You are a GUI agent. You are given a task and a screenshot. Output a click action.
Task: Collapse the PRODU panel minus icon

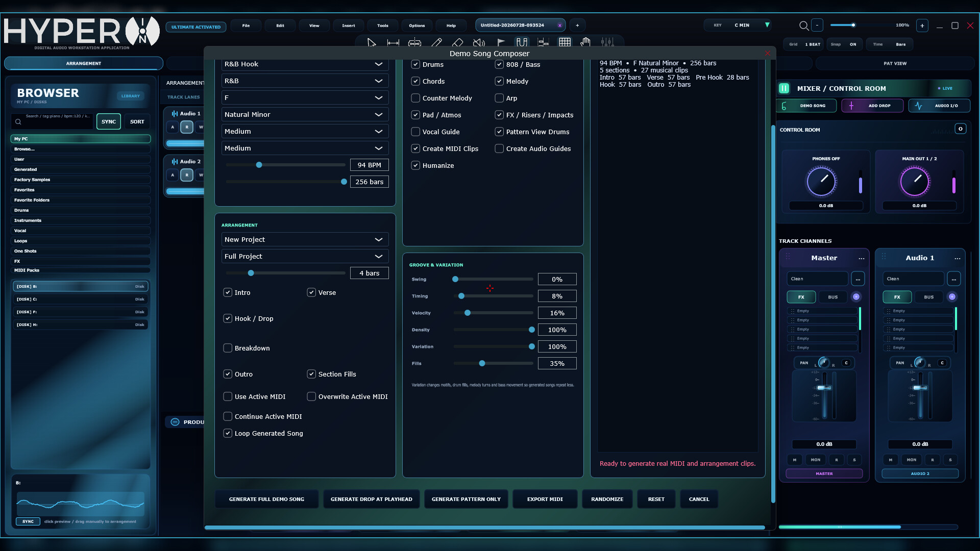175,422
